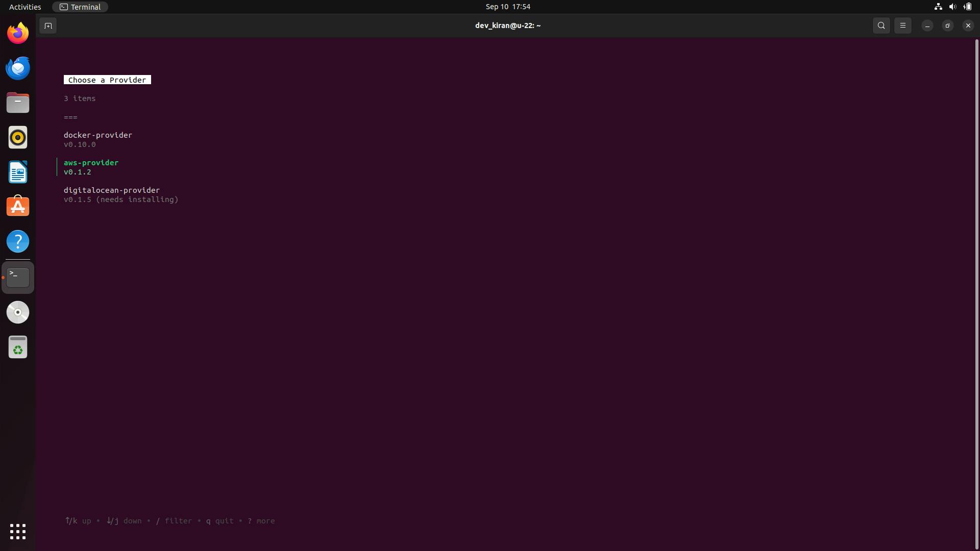Open the terminal hamburger menu
The width and height of the screenshot is (980, 551).
point(902,26)
